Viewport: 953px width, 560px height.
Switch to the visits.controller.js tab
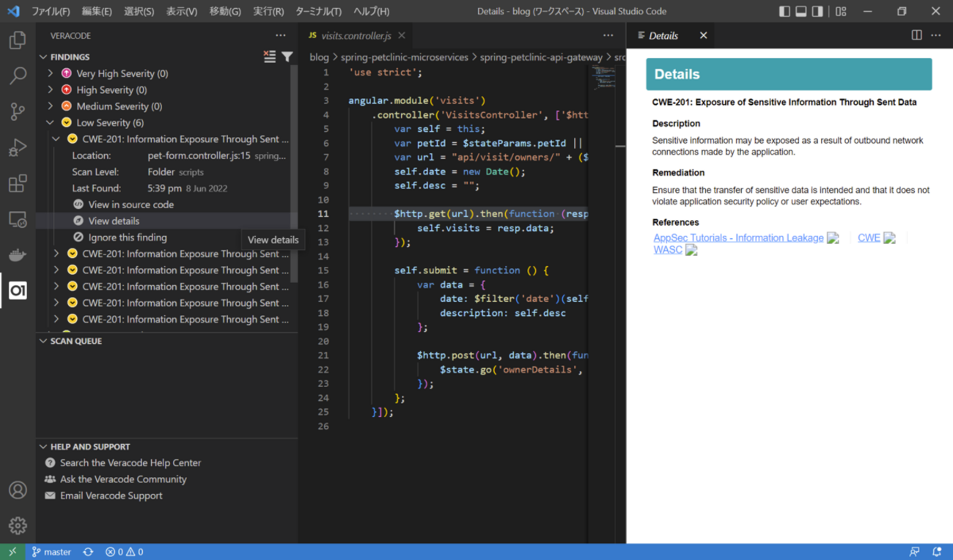356,35
